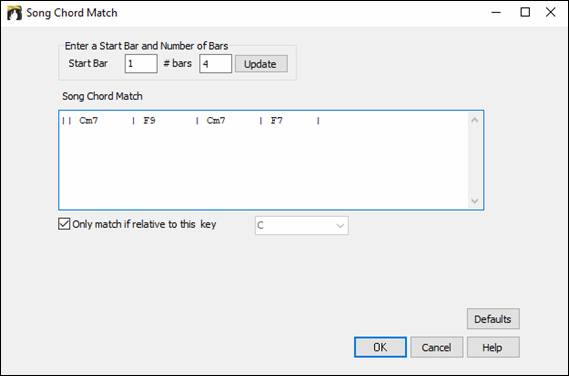Maximize the Song Chord Match dialog
The width and height of the screenshot is (569, 376).
pyautogui.click(x=525, y=12)
